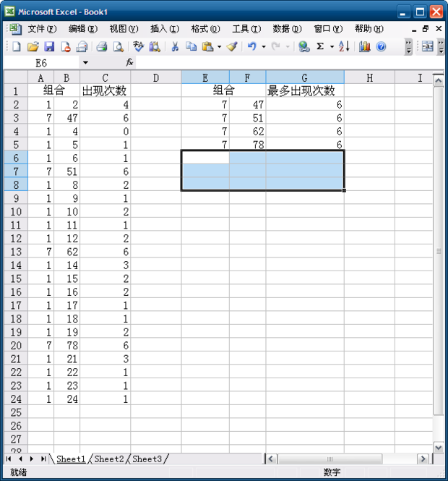Select row 13 header

tap(16, 252)
